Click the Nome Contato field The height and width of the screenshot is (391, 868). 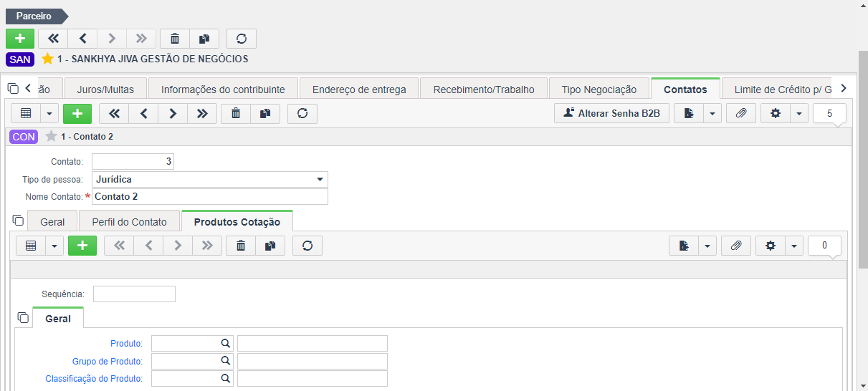210,197
